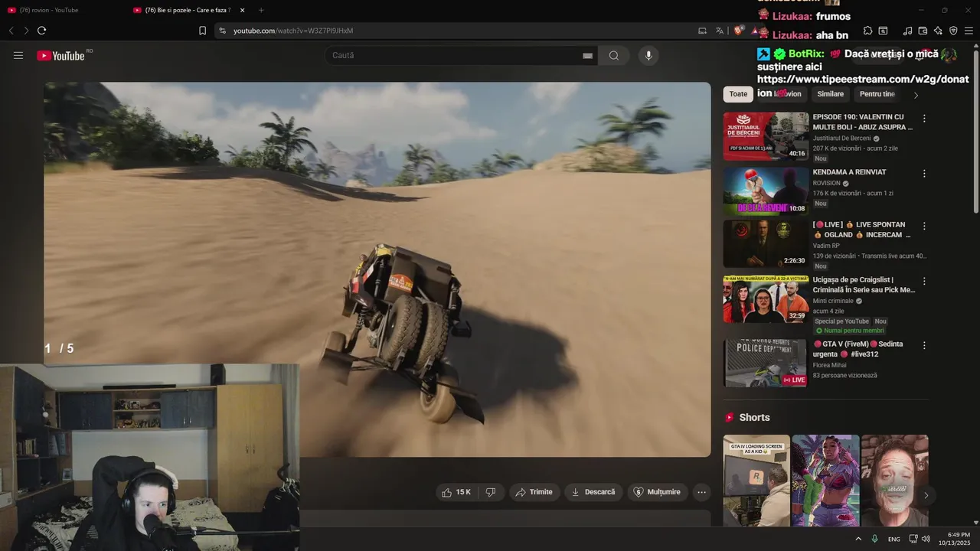Open the screen cast icon in the address bar
The height and width of the screenshot is (551, 980).
tap(702, 31)
